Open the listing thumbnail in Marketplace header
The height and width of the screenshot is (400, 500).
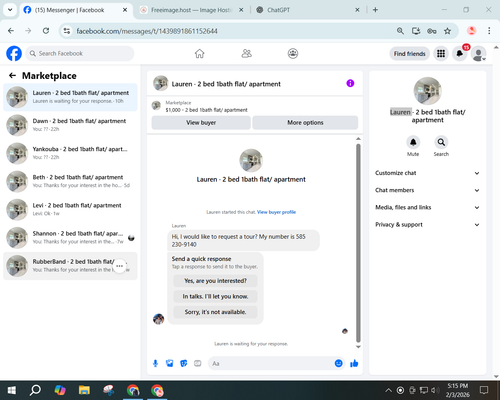(x=156, y=106)
